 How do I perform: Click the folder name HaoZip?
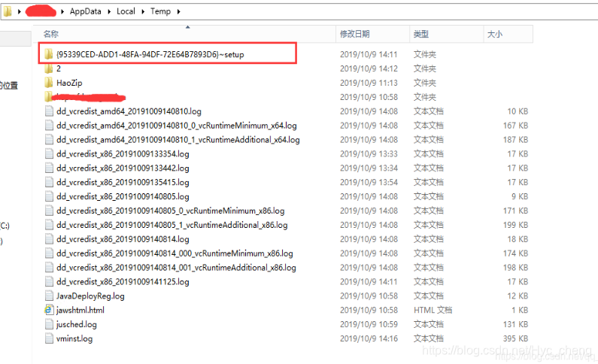pos(69,83)
